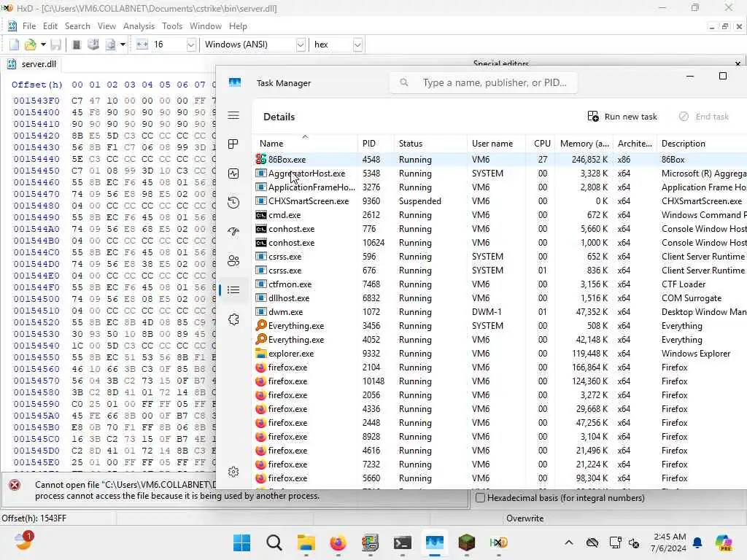The image size is (747, 560).
Task: Click the Open file icon in HxD toolbar
Action: [31, 44]
